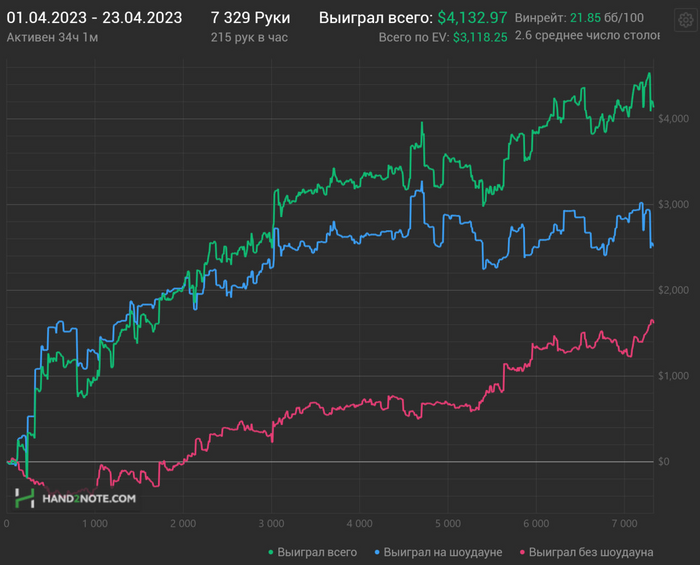Click the '2 000' x-axis label
This screenshot has width=700, height=565.
point(183,523)
